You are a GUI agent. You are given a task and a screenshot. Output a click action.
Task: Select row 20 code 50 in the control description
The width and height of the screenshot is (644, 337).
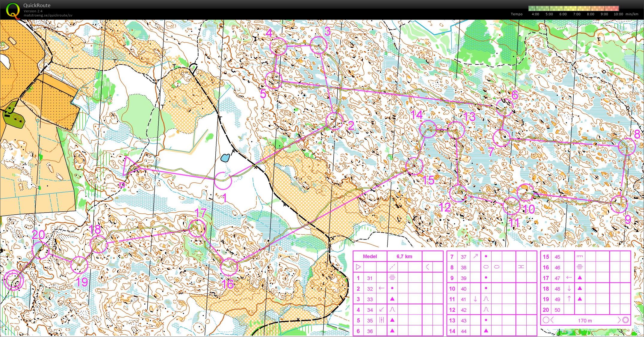click(557, 310)
